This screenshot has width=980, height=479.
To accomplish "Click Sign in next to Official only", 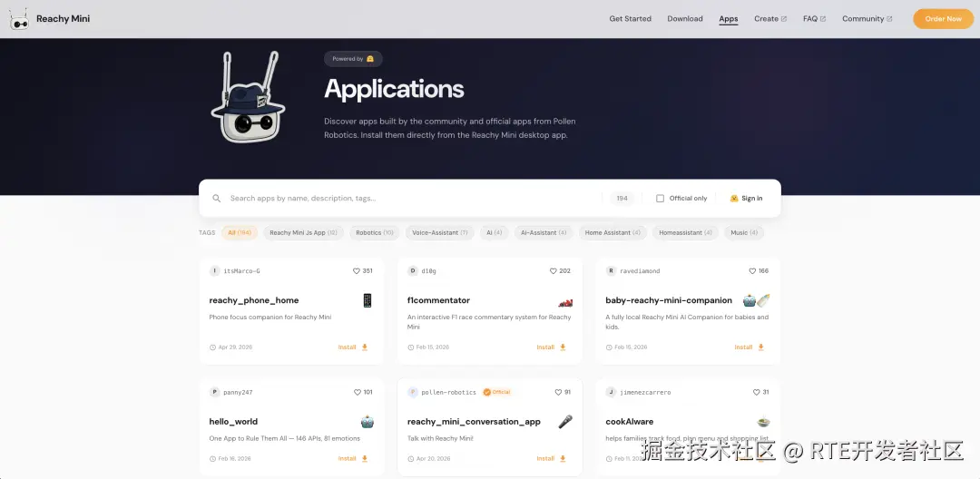I will tap(746, 198).
